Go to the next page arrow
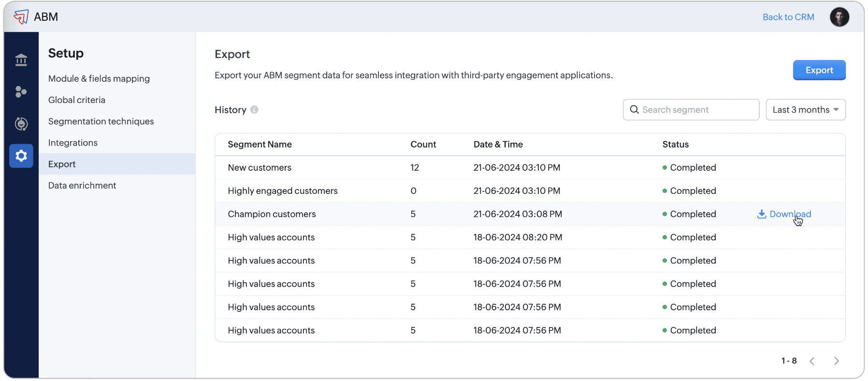The width and height of the screenshot is (868, 381). [836, 361]
